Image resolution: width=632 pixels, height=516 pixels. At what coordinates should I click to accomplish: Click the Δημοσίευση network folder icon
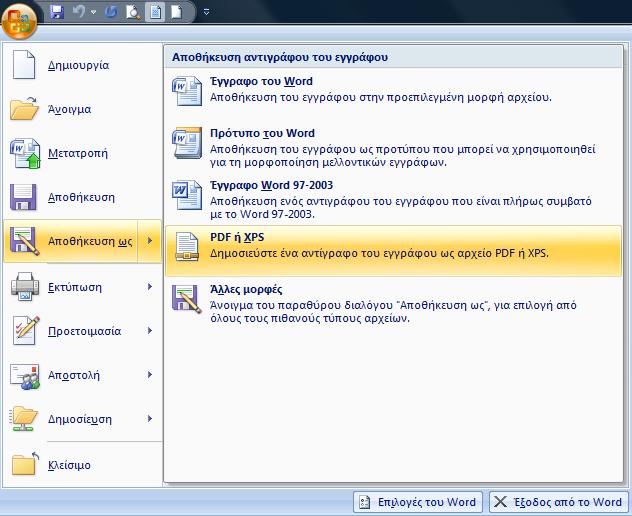[x=24, y=418]
